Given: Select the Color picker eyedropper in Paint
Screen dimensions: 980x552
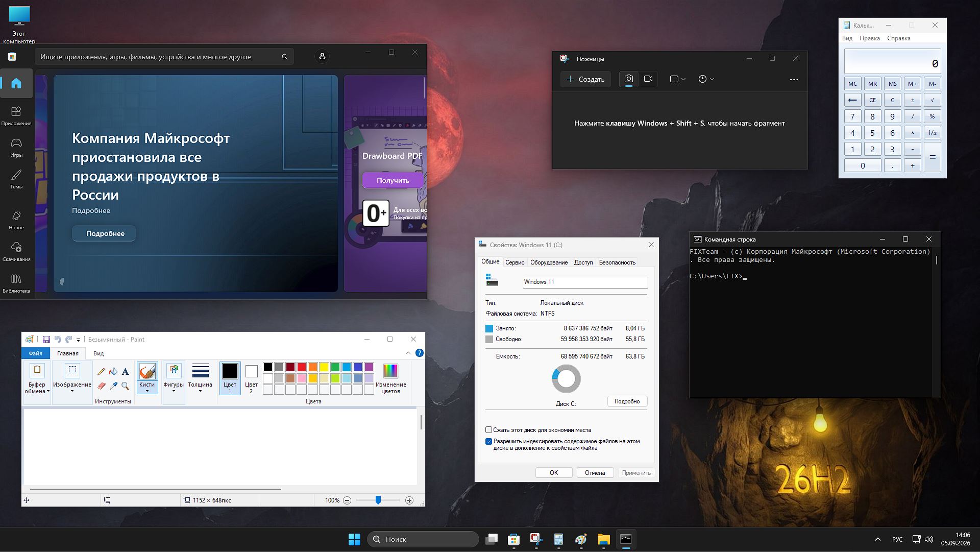Looking at the screenshot, I should [113, 386].
